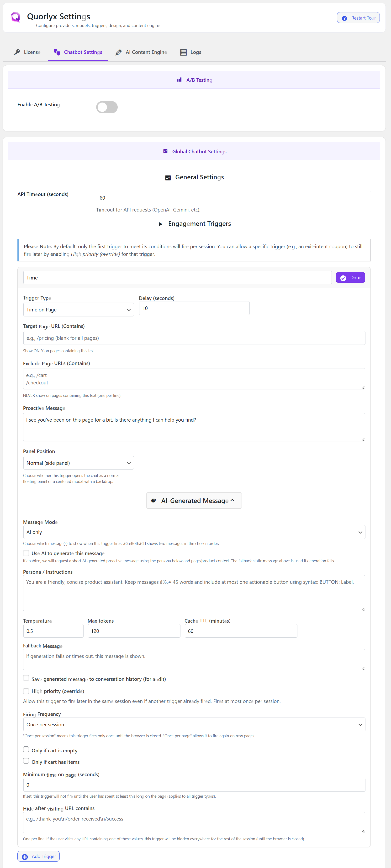
Task: Check Use AI to generate this message
Action: pos(26,553)
